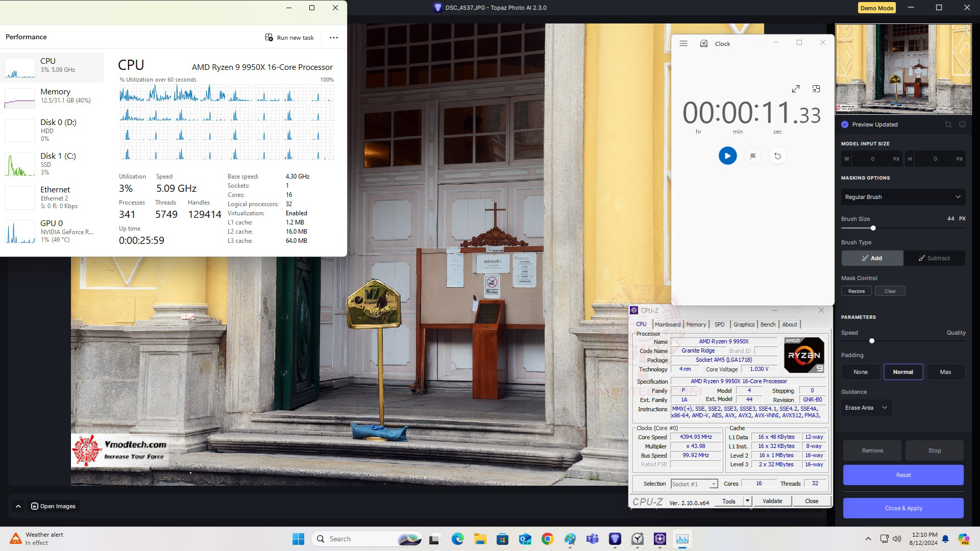Set Padding to Max

coord(945,372)
